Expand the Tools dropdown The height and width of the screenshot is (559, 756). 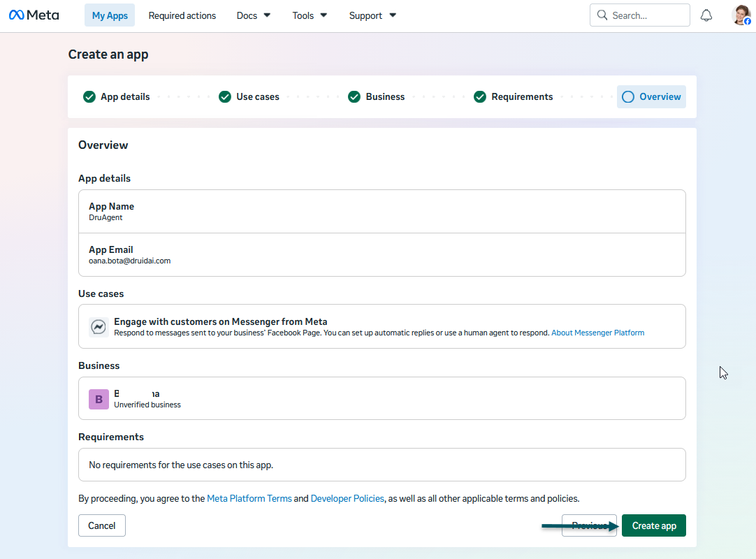[x=310, y=15]
